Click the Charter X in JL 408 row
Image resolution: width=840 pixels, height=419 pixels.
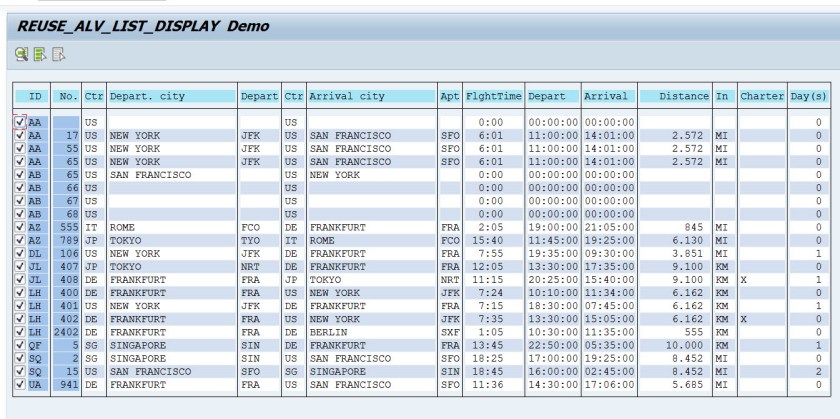point(744,280)
